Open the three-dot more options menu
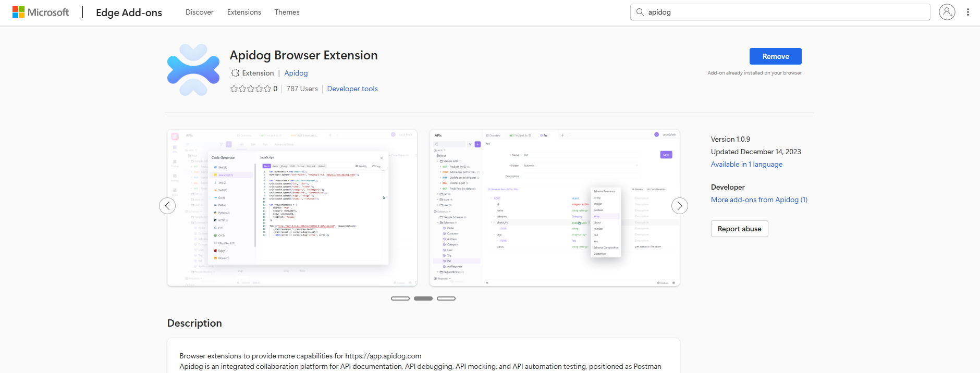 [967, 12]
